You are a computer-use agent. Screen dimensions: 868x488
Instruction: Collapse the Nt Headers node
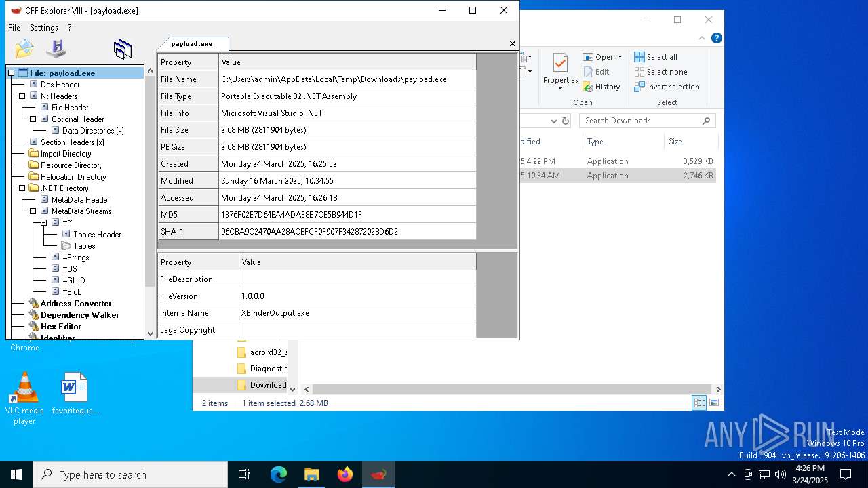coord(22,96)
